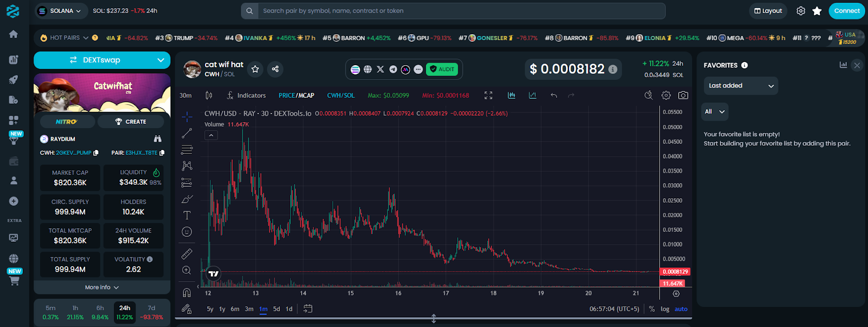This screenshot has width=868, height=327.
Task: Open the globe icon in left sidebar
Action: click(x=14, y=259)
